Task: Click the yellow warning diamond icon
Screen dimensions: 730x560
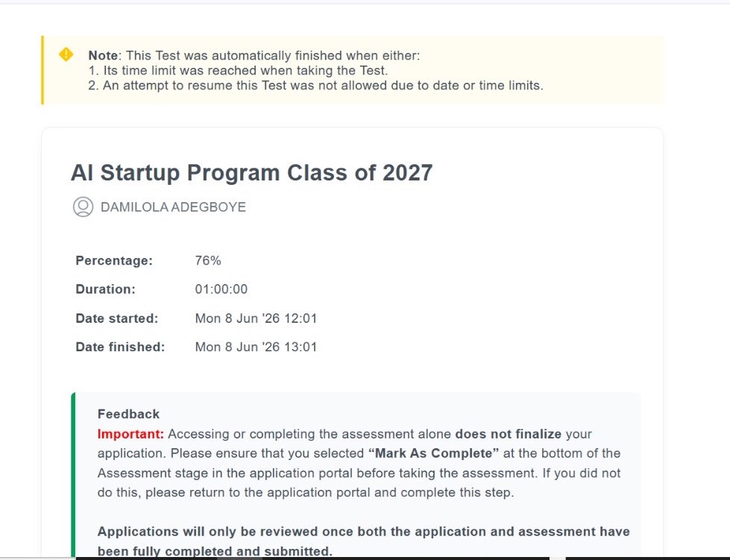Action: 66,54
